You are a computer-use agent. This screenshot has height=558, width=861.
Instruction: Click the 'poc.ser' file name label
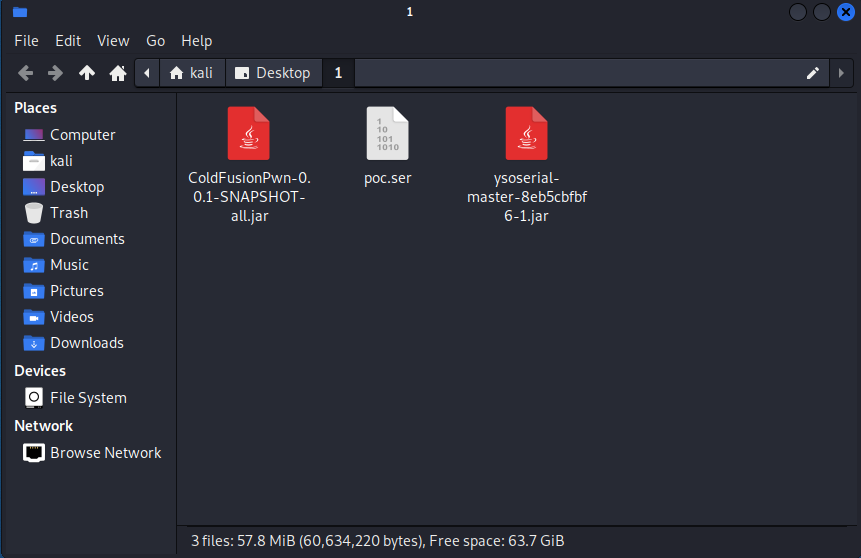(x=388, y=178)
